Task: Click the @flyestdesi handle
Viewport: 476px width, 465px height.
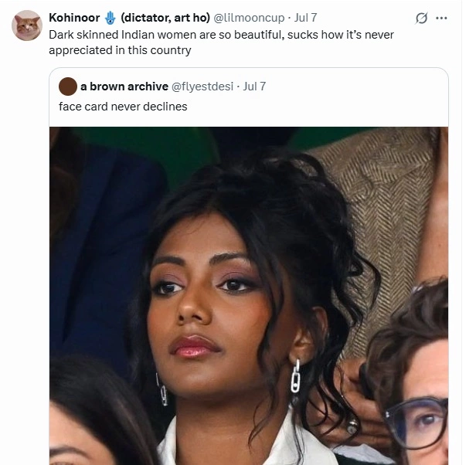Action: [x=202, y=87]
